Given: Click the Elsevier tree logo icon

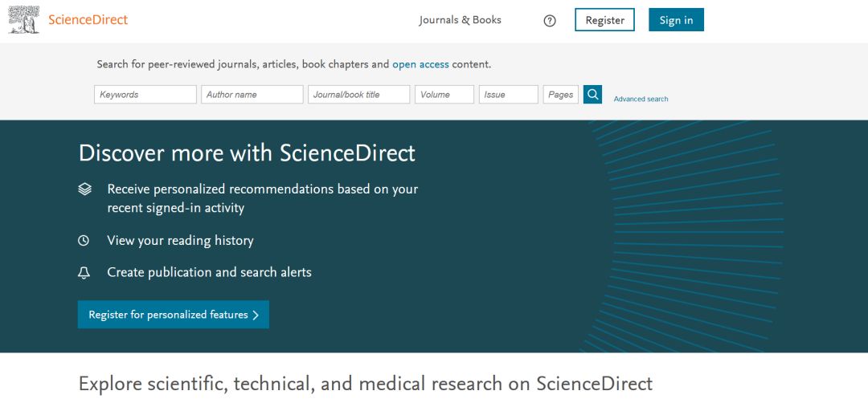Looking at the screenshot, I should click(23, 20).
